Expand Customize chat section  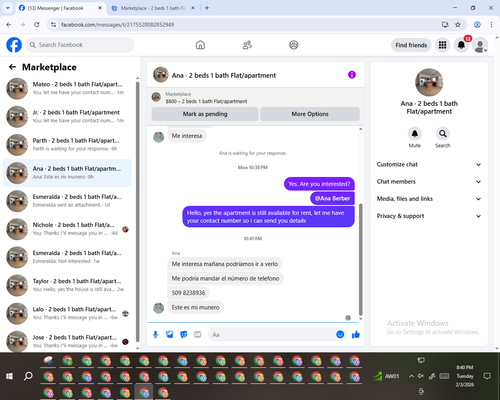429,164
